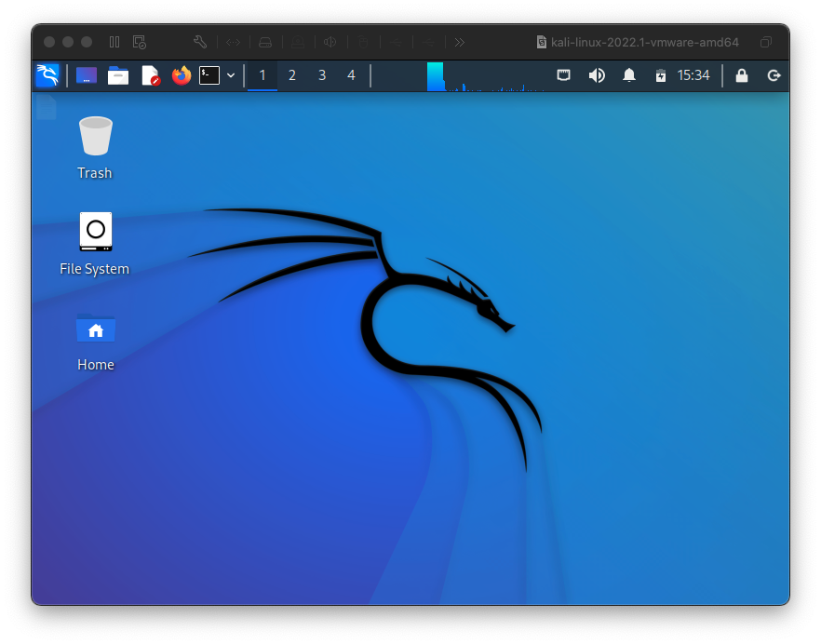Open the network connection tray icon
This screenshot has width=821, height=644.
(563, 75)
